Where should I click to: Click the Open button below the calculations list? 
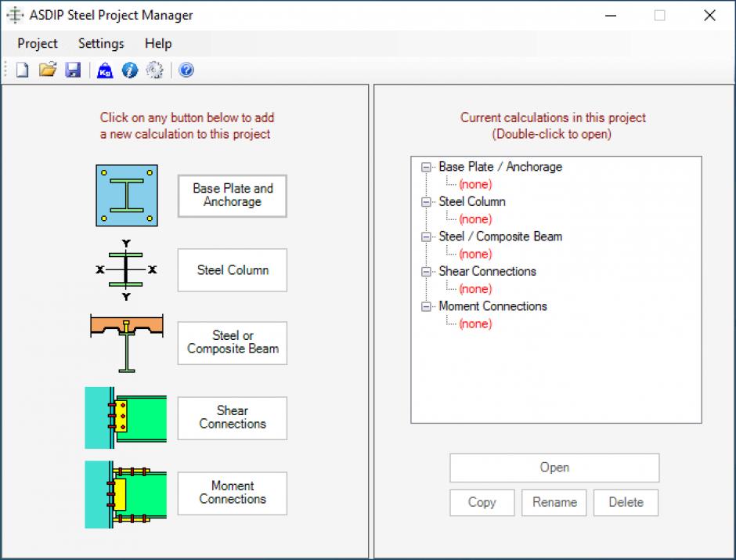click(x=554, y=468)
